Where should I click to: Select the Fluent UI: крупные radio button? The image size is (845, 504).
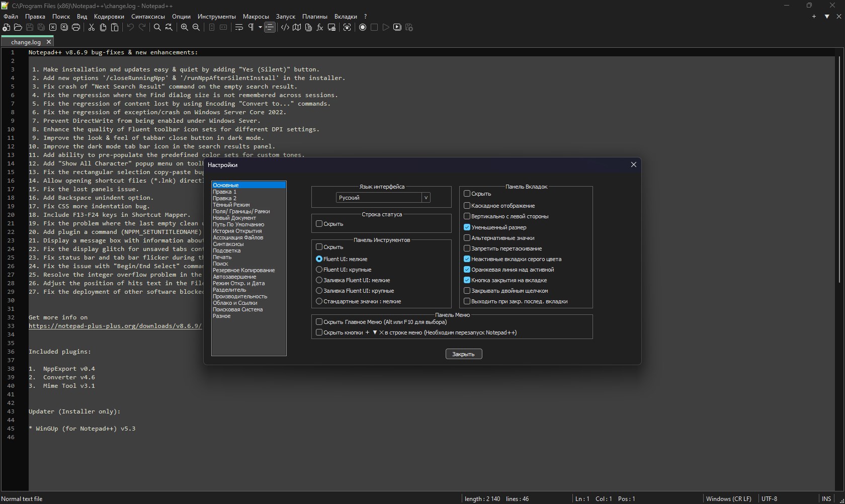point(319,270)
